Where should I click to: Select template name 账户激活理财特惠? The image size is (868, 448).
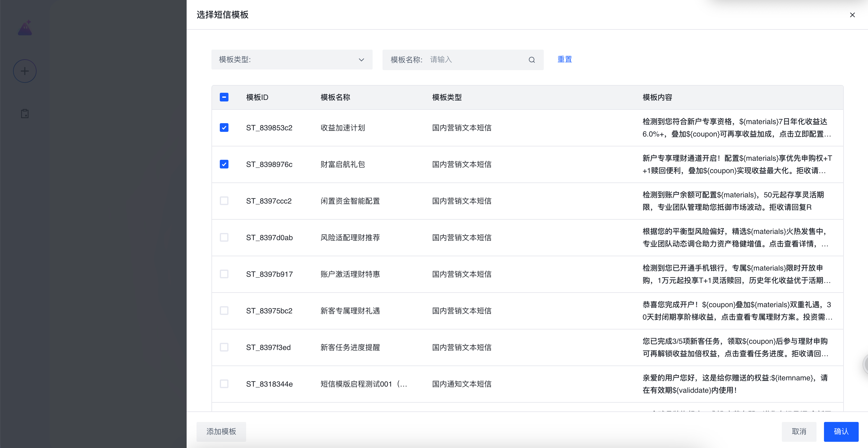350,274
